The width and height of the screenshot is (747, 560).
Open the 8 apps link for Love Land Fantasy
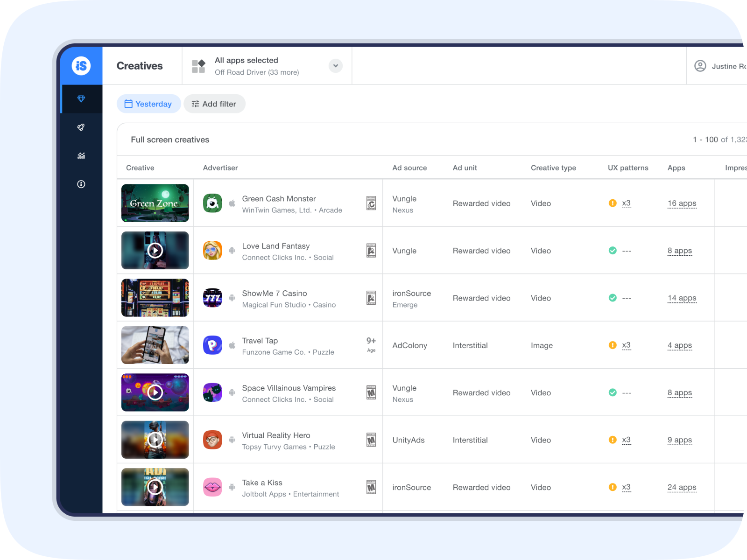coord(680,251)
